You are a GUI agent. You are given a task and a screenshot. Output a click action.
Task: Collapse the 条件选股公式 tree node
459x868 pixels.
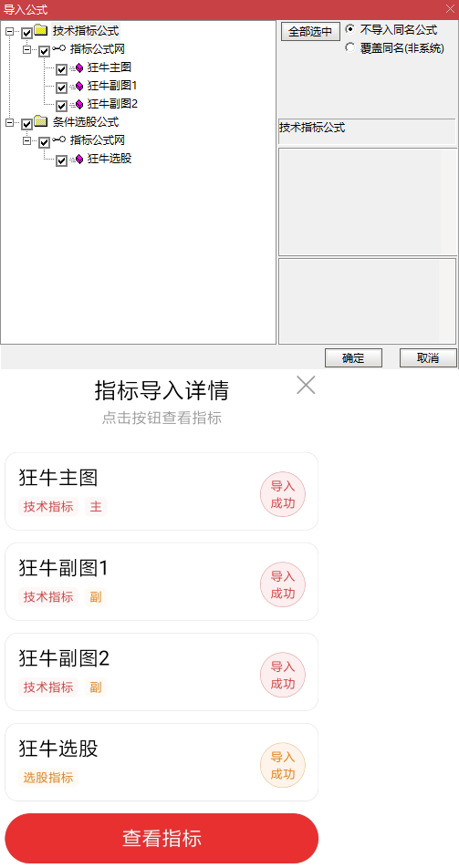click(x=9, y=123)
